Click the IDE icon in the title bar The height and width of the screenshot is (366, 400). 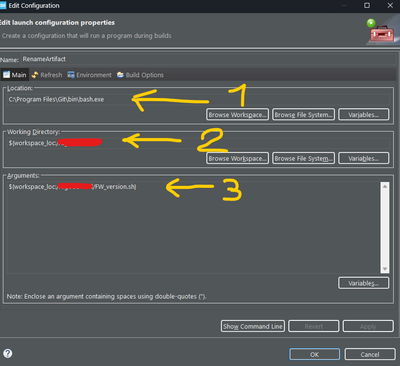pyautogui.click(x=3, y=5)
